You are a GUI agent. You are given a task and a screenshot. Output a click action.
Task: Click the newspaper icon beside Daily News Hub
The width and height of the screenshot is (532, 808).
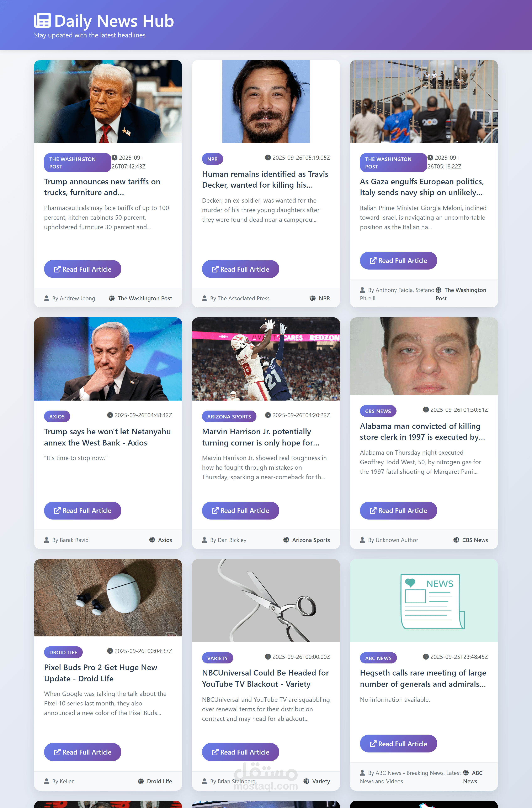coord(42,20)
